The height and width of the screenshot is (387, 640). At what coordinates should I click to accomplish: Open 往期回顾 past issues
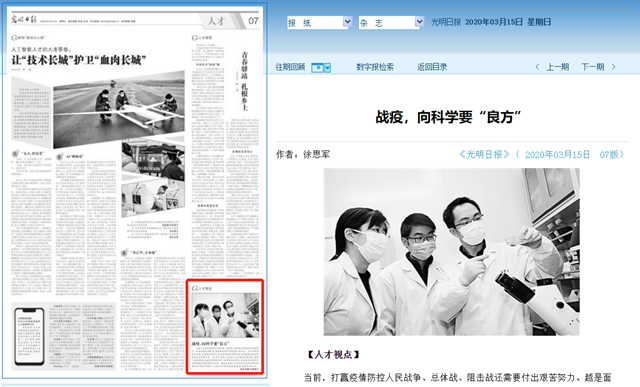tap(290, 67)
